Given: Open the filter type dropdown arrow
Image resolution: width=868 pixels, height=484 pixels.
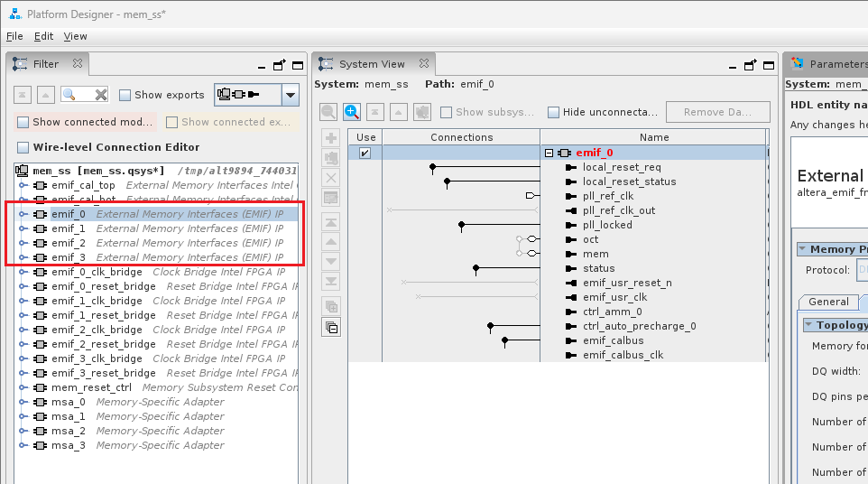Looking at the screenshot, I should click(x=290, y=95).
